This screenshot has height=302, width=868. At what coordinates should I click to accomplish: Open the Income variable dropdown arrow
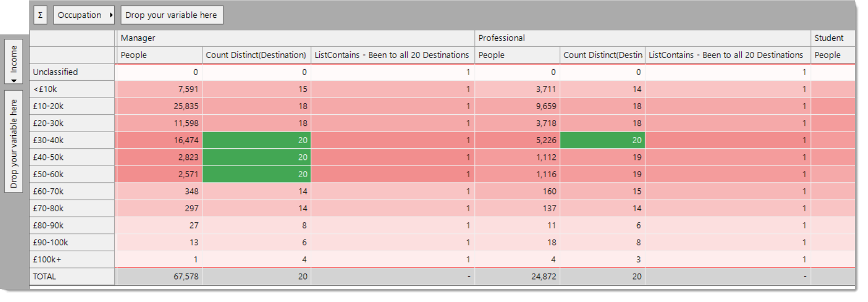pos(14,81)
